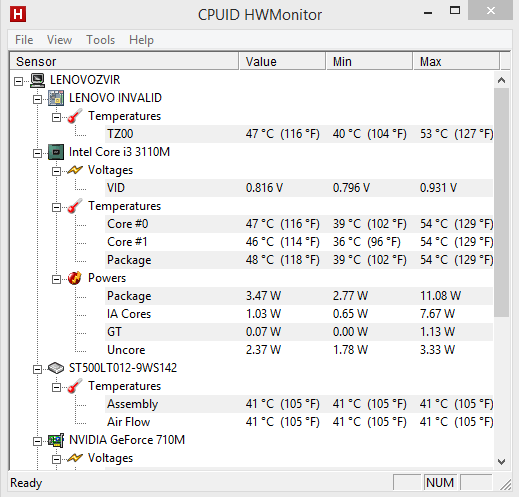Click the 53 °C TZ00 max value
The image size is (519, 497).
tap(456, 134)
